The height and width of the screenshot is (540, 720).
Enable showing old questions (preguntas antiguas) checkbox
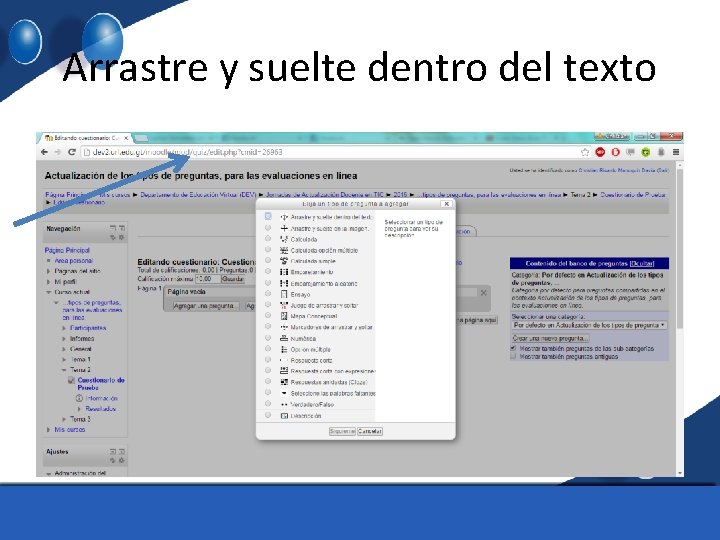pyautogui.click(x=513, y=356)
